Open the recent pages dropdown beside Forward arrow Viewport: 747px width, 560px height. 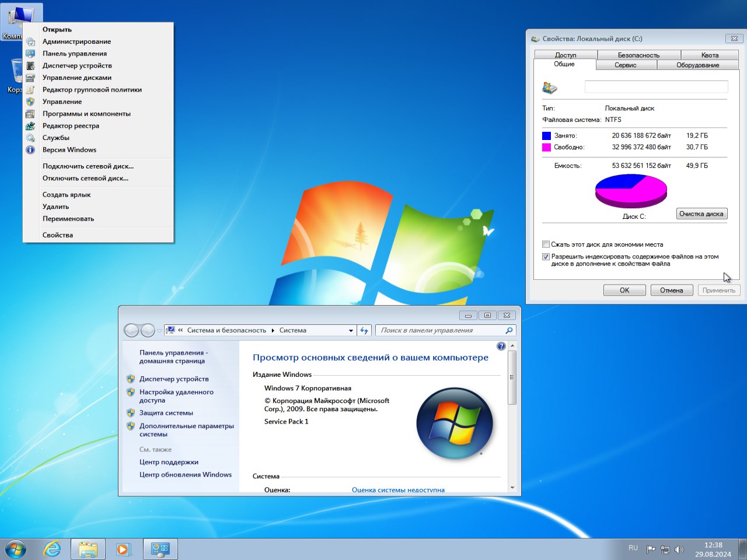(159, 331)
